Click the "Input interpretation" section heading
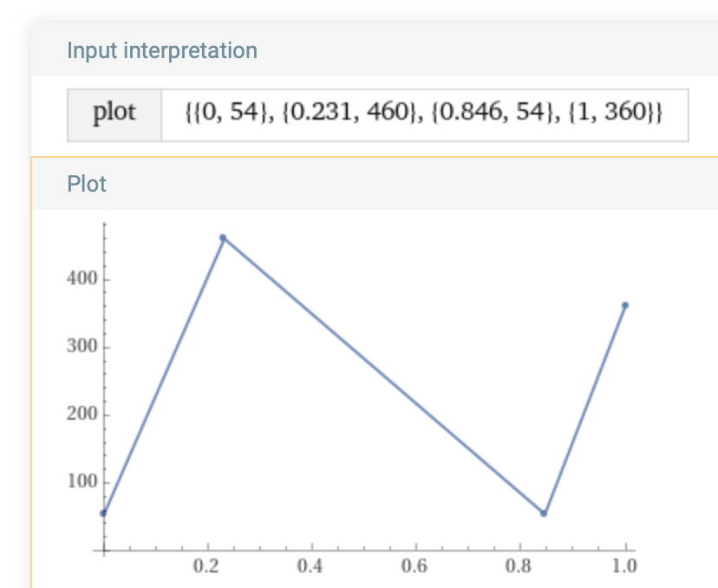 click(162, 50)
